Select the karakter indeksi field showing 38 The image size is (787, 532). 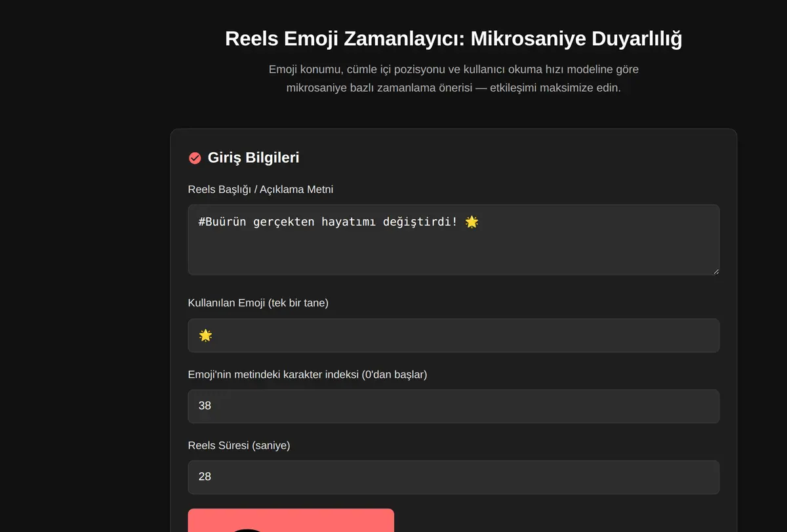pyautogui.click(x=453, y=406)
